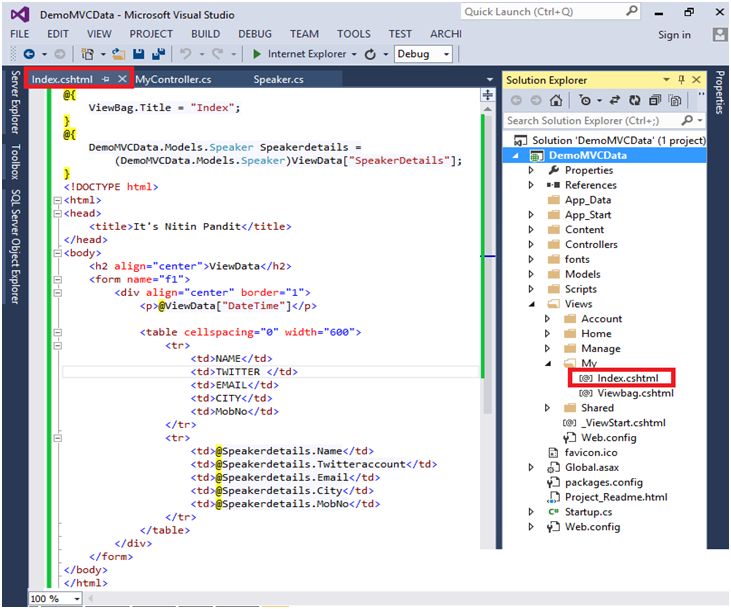This screenshot has height=609, width=731.
Task: Switch to the MyController.cs tab
Action: [172, 79]
